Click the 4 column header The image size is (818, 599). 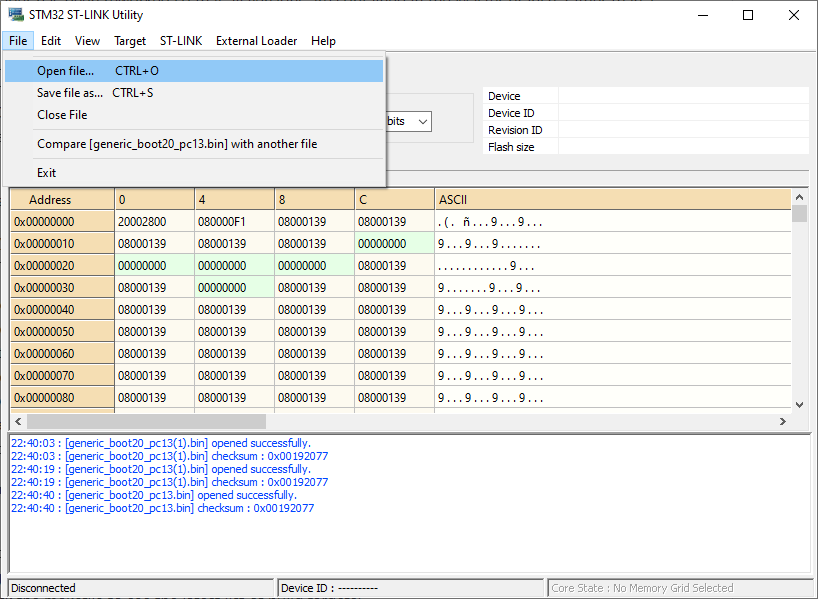coord(234,200)
